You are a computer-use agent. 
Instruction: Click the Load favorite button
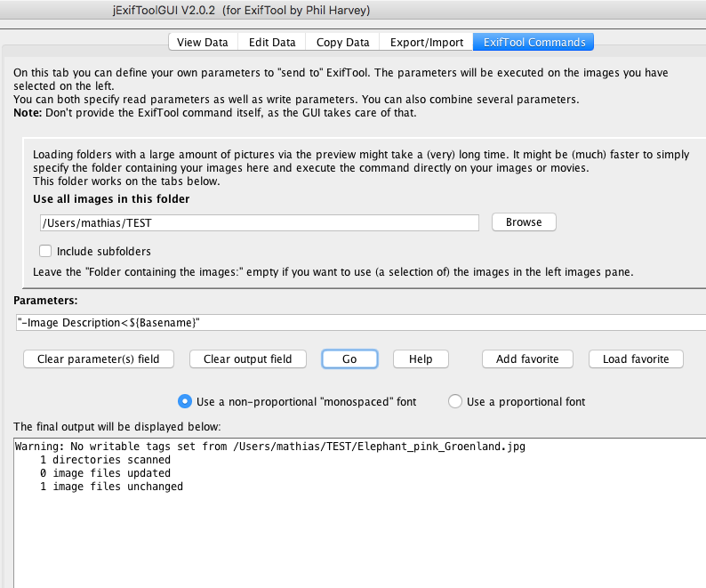coord(636,359)
